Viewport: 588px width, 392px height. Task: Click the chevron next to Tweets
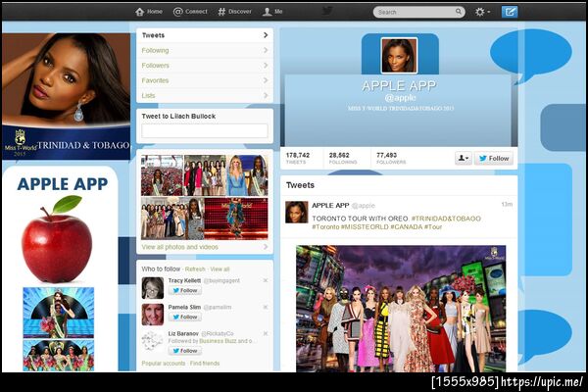[266, 35]
